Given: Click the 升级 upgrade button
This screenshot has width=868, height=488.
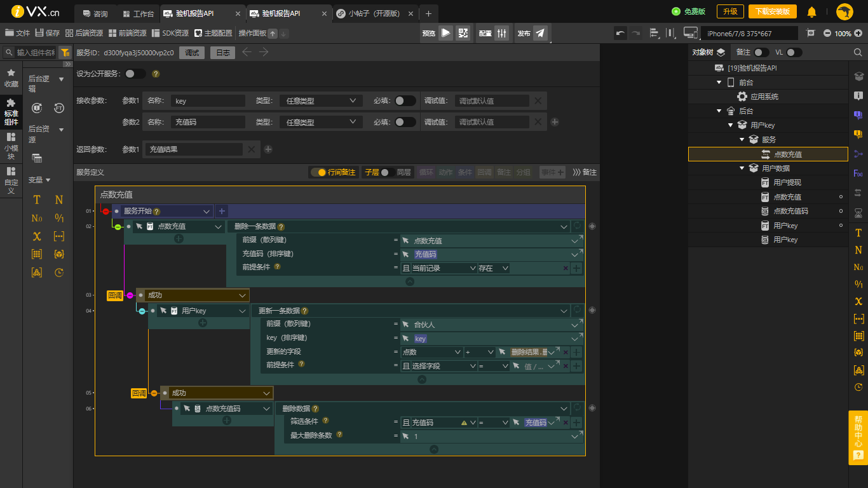Looking at the screenshot, I should point(730,11).
